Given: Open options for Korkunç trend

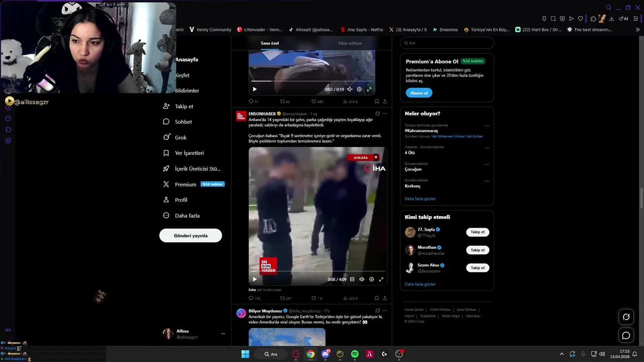Looking at the screenshot, I should (x=487, y=181).
